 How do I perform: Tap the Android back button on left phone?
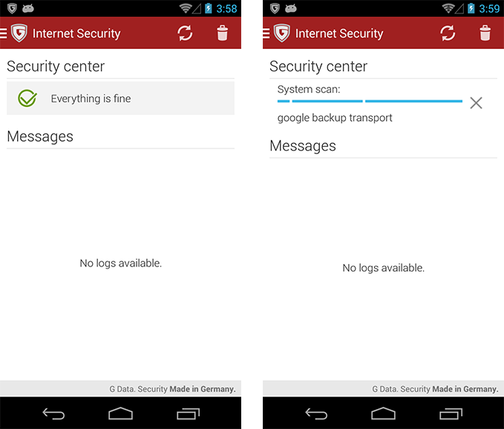coord(53,413)
